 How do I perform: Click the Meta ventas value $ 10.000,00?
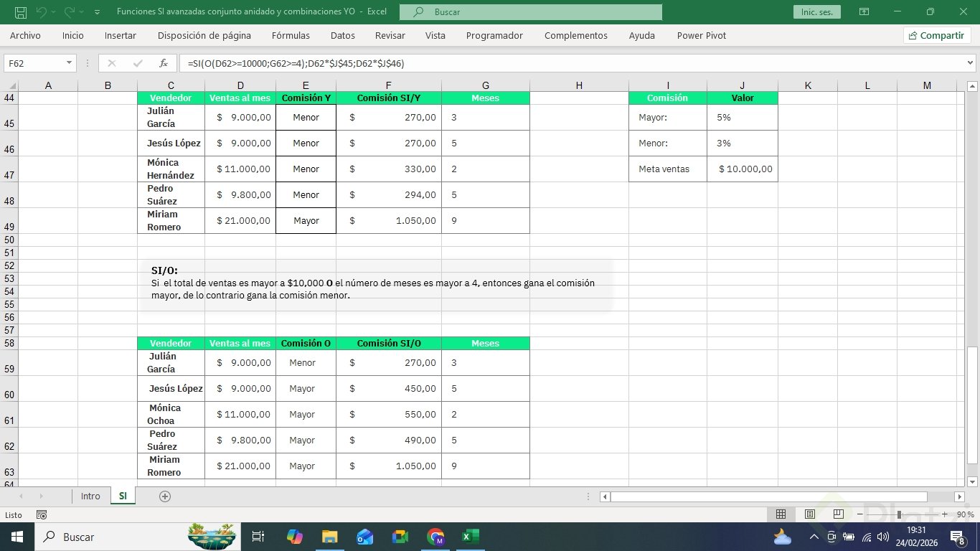pos(743,169)
